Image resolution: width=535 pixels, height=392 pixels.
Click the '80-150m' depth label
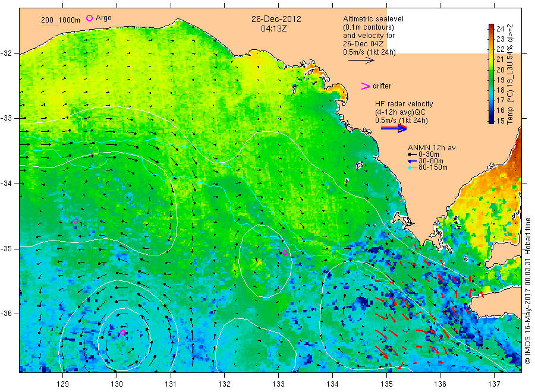[433, 167]
